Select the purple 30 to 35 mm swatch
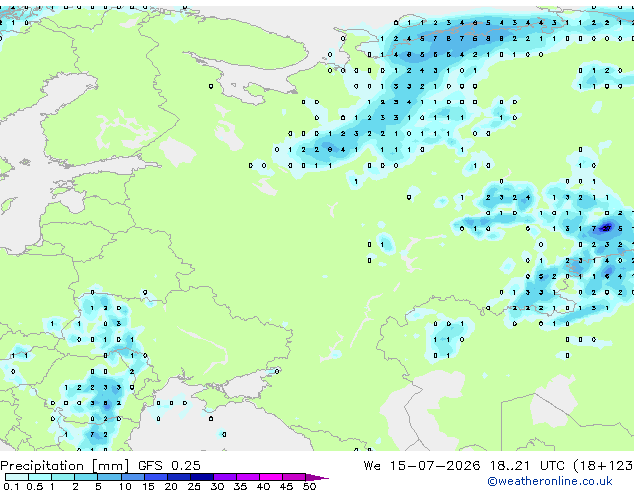634x490 pixels. [224, 477]
